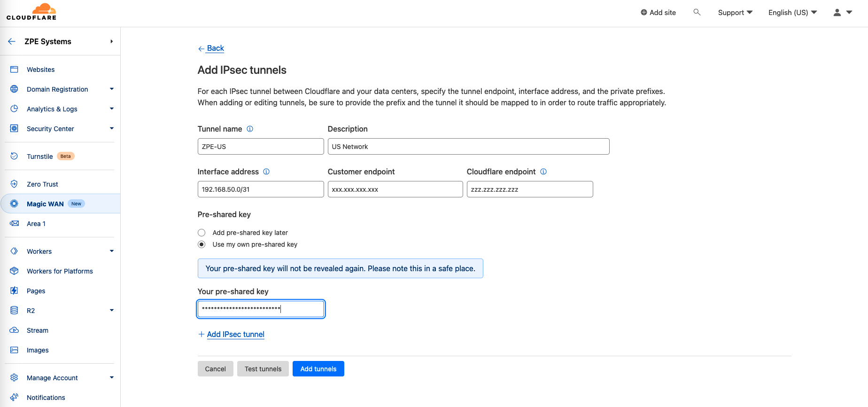868x407 pixels.
Task: Click the Pages lightning icon
Action: [14, 291]
